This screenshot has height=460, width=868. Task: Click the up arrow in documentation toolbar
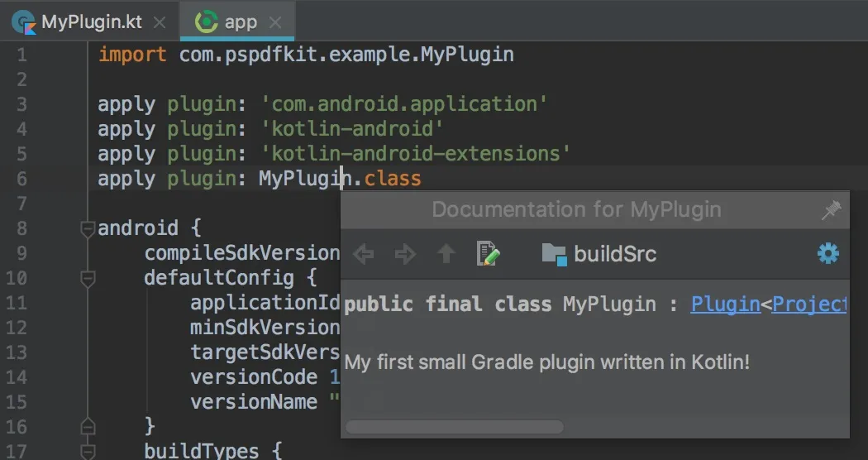pyautogui.click(x=446, y=254)
